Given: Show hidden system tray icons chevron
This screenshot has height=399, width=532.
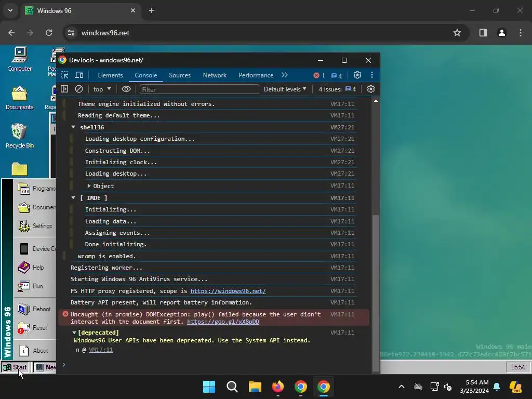Looking at the screenshot, I should click(x=402, y=387).
